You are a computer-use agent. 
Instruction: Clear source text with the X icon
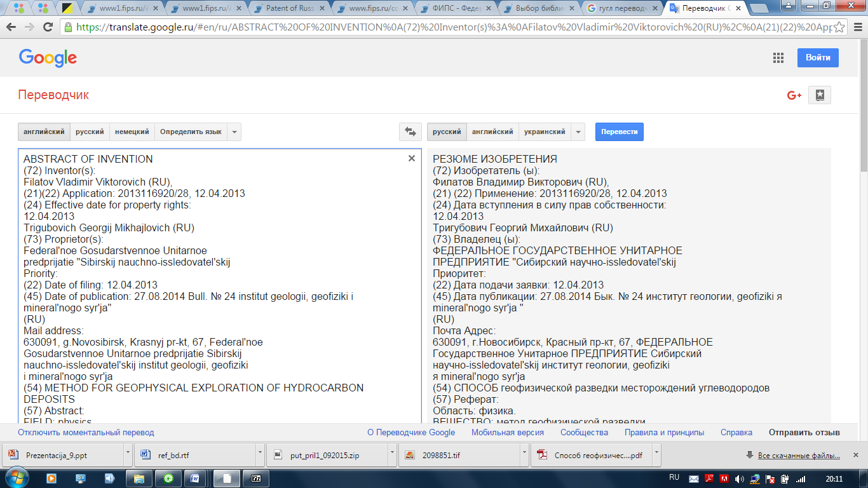(x=412, y=158)
